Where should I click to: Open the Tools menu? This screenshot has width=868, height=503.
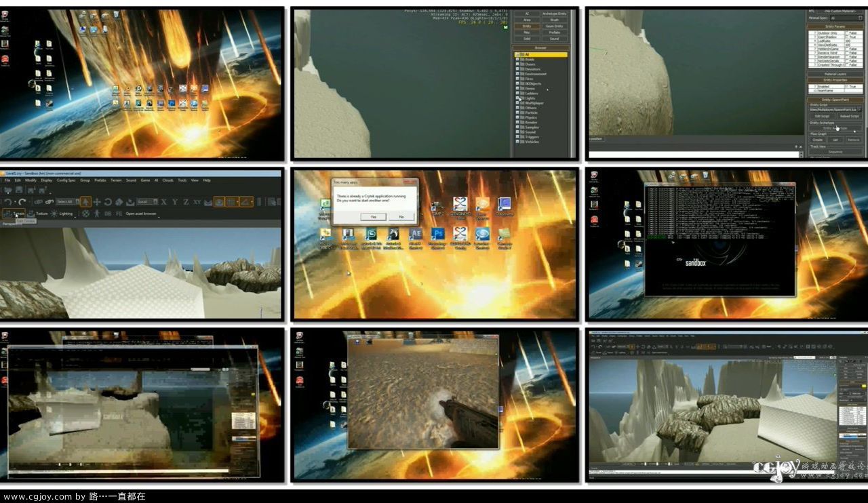tap(182, 180)
